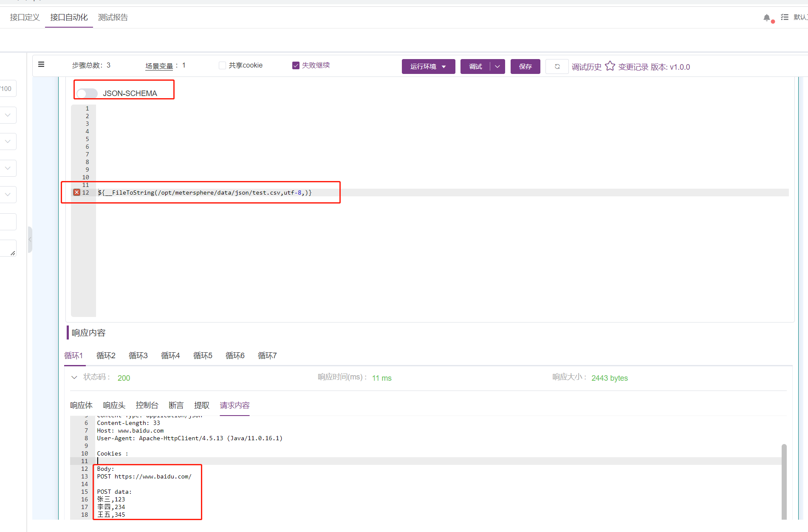
Task: Open the 提取 tab
Action: click(x=202, y=405)
